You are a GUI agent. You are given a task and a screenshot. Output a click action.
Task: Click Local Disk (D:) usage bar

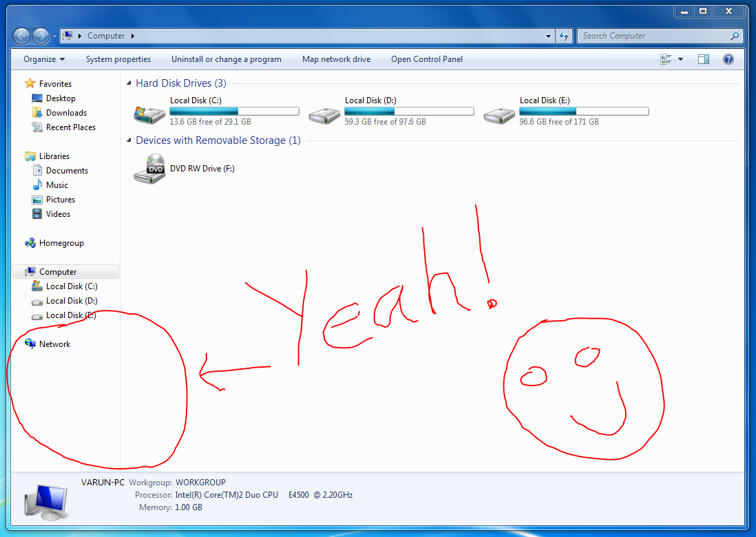coord(410,112)
